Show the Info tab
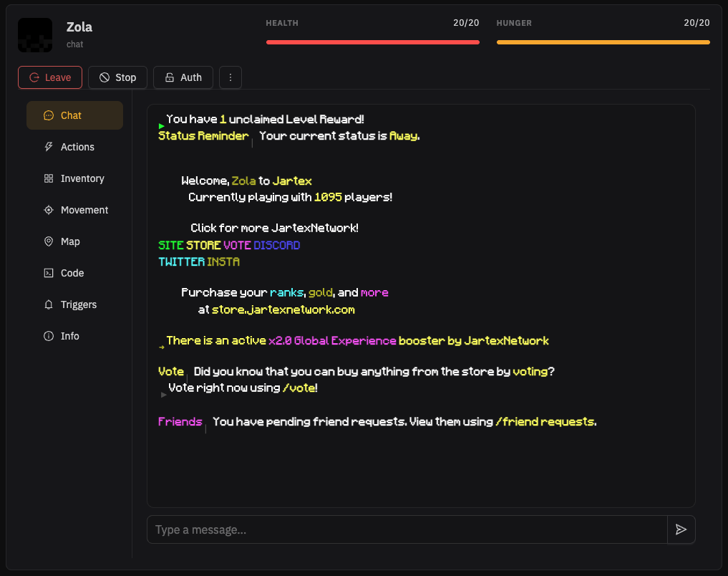This screenshot has height=576, width=728. click(74, 336)
